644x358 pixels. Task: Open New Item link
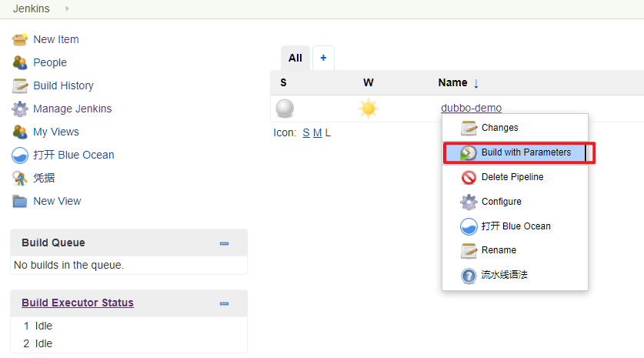(x=56, y=39)
